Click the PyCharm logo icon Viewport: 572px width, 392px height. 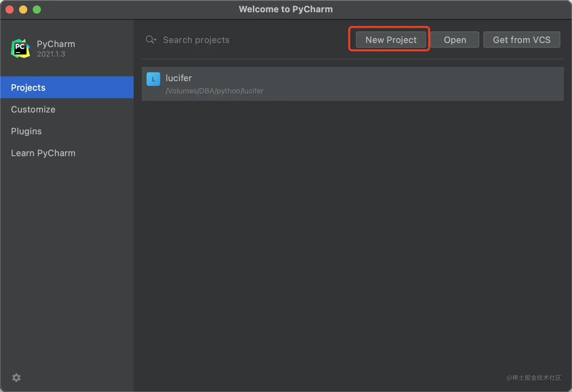tap(20, 48)
